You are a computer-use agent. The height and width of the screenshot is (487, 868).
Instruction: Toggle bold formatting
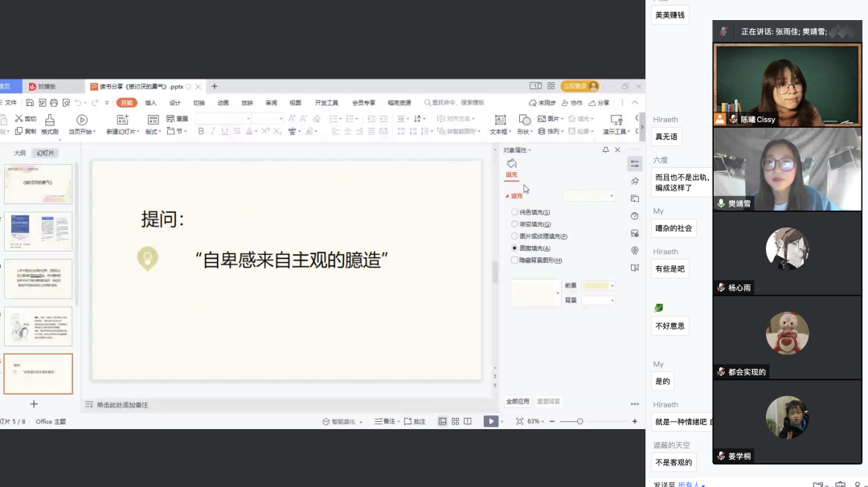click(201, 131)
